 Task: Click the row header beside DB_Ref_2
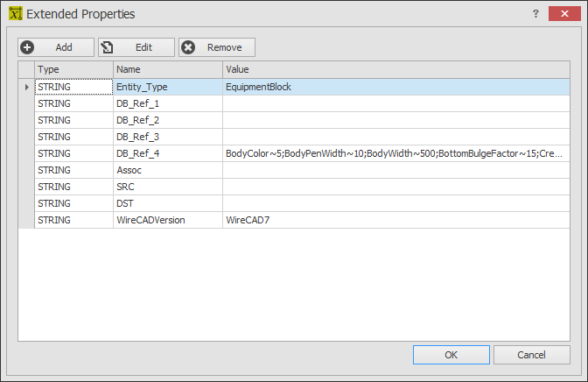click(x=26, y=120)
